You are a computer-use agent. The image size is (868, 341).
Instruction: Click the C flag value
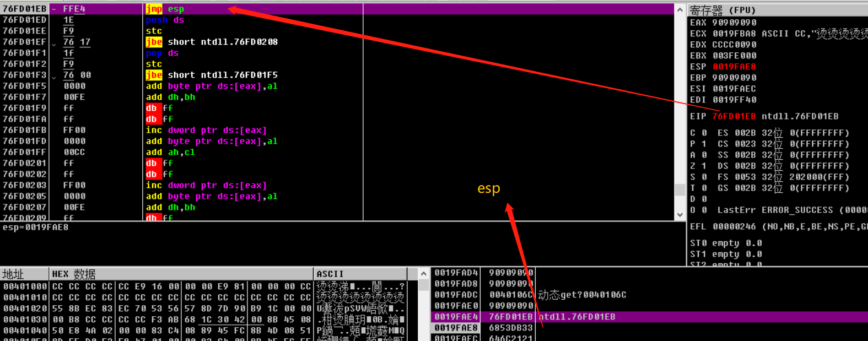click(x=704, y=133)
